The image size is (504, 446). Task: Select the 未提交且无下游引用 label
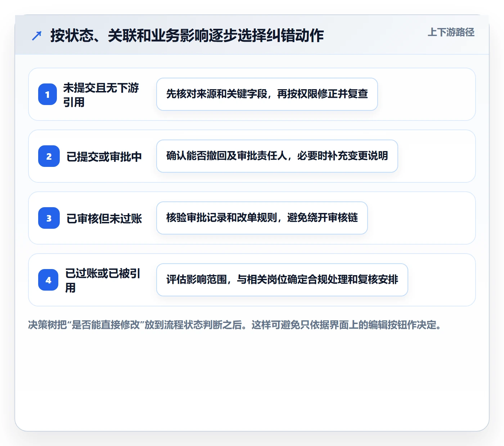[101, 95]
